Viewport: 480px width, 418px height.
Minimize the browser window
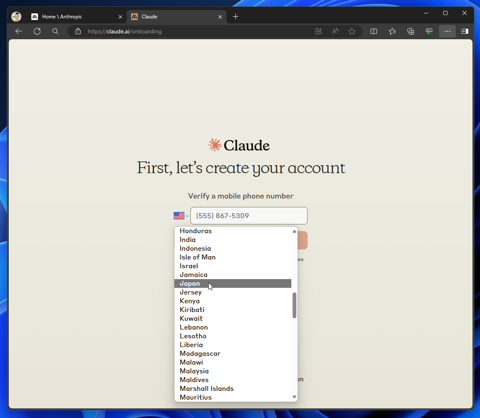point(426,13)
